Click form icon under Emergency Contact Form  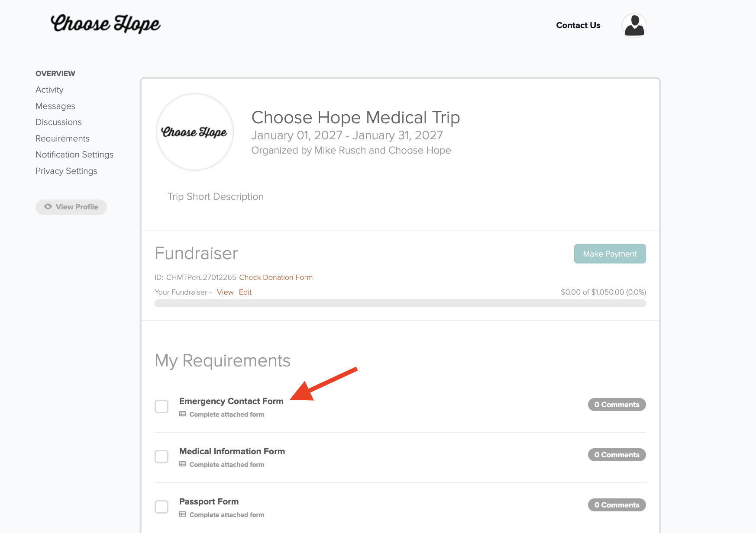[183, 414]
